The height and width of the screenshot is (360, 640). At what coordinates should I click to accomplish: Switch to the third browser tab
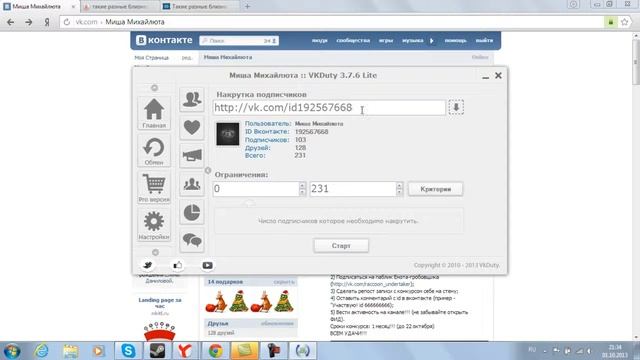coord(200,7)
